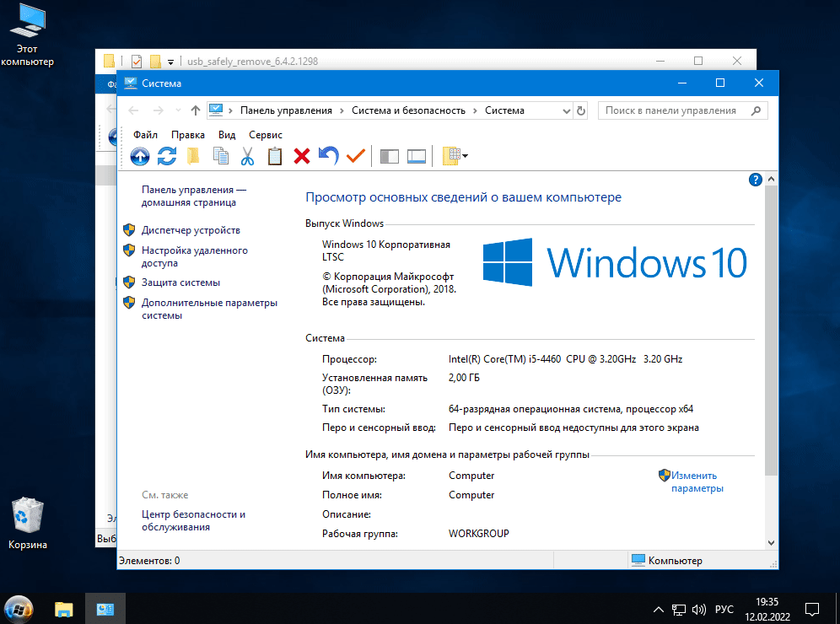The width and height of the screenshot is (840, 624).
Task: Click the yellow folder toolbar icon
Action: pos(193,156)
